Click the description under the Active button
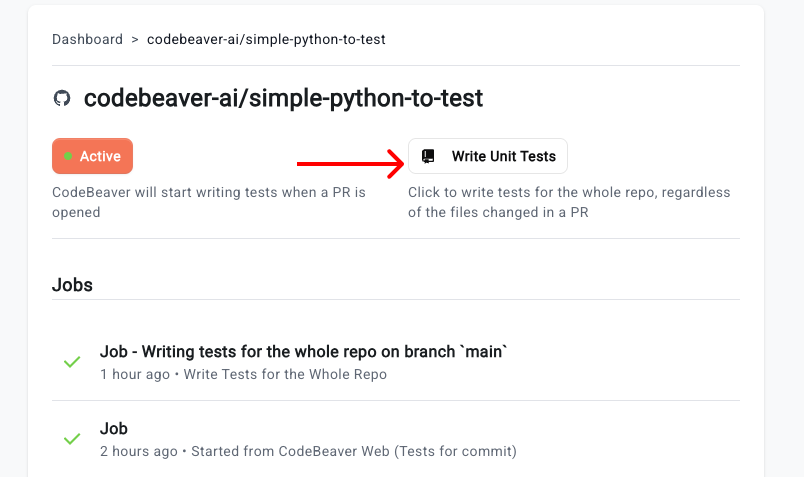The height and width of the screenshot is (477, 804). 208,202
